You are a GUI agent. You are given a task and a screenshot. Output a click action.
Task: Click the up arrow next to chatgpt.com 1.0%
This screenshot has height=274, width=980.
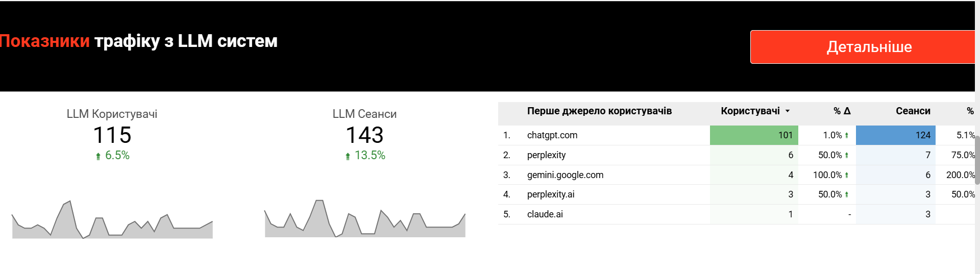point(847,136)
